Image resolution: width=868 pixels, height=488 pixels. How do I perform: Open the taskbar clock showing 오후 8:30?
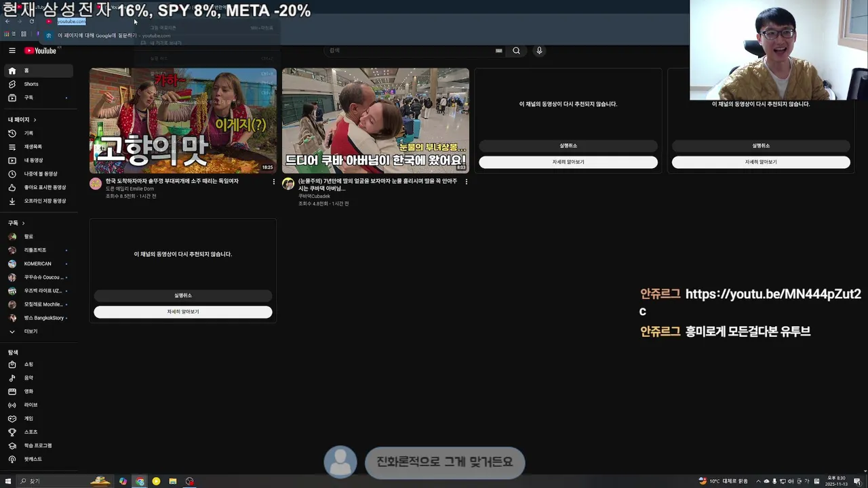tap(835, 481)
